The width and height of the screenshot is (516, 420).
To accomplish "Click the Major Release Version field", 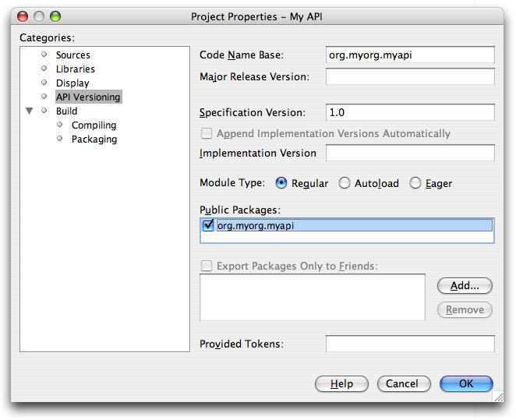I will click(x=410, y=76).
